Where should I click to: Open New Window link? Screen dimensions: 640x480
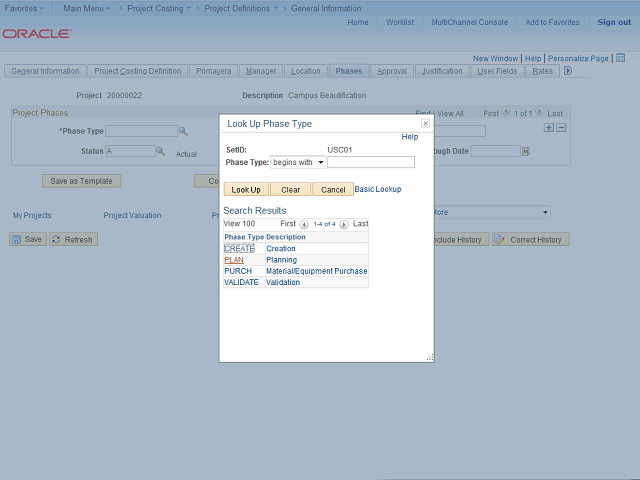click(x=495, y=58)
